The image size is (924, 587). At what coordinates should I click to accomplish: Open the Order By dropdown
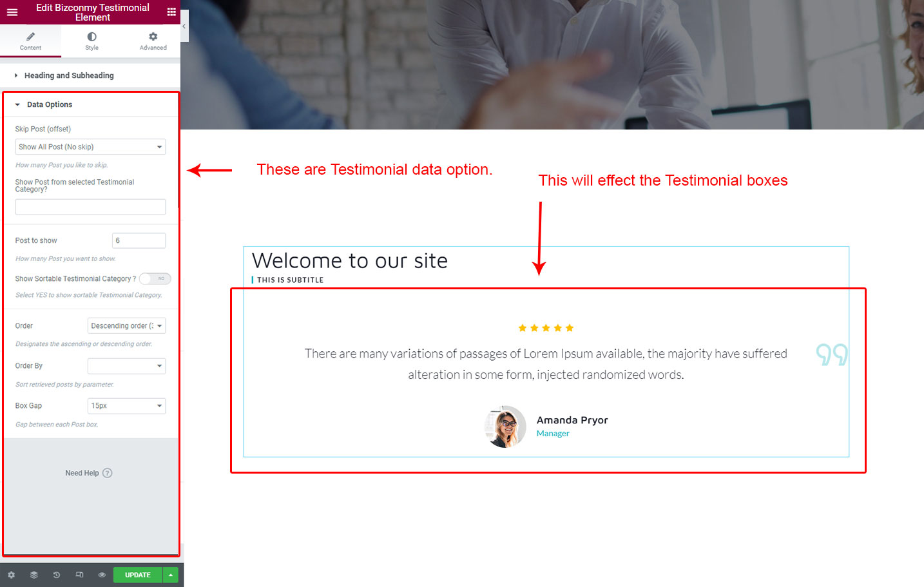click(126, 366)
